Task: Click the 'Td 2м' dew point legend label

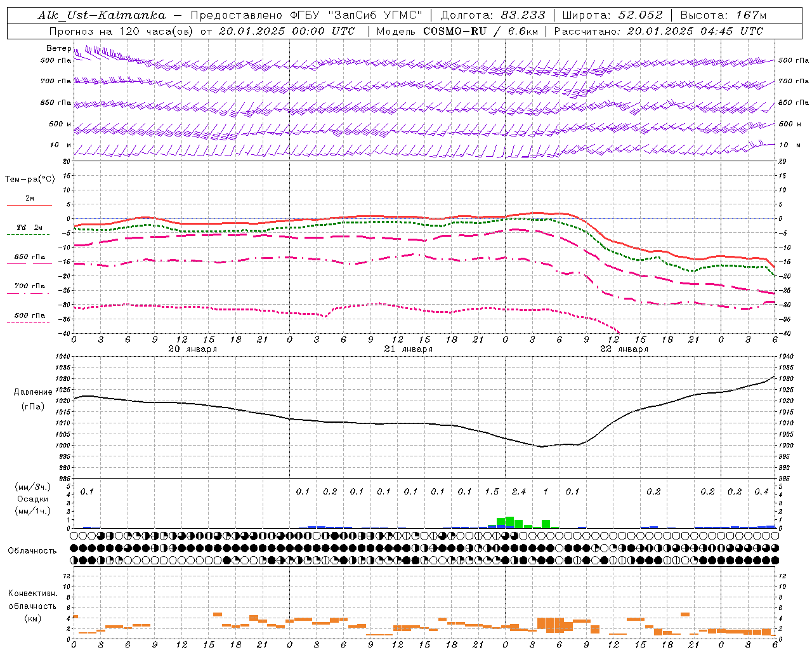Action: 30,227
